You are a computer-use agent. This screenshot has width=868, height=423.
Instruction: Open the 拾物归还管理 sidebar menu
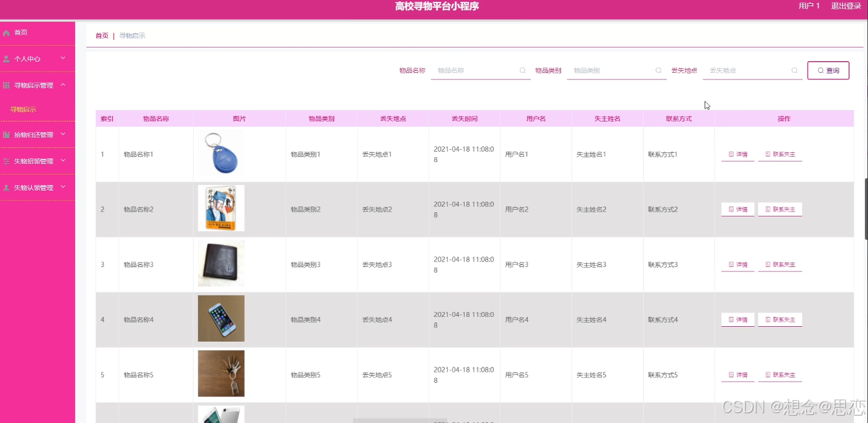[x=38, y=135]
